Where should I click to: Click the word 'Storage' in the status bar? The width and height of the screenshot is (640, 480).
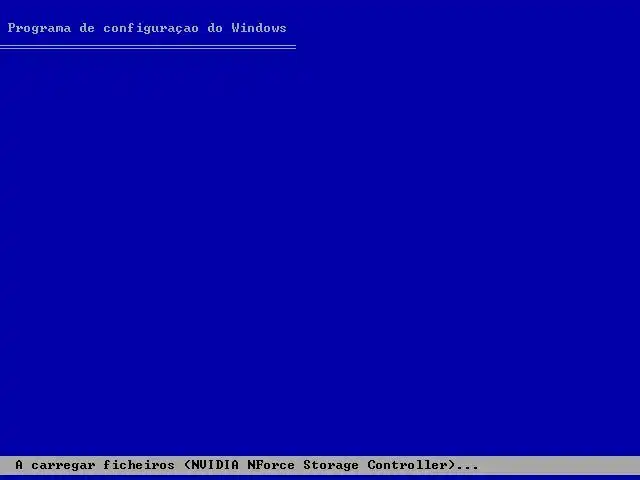coord(331,465)
